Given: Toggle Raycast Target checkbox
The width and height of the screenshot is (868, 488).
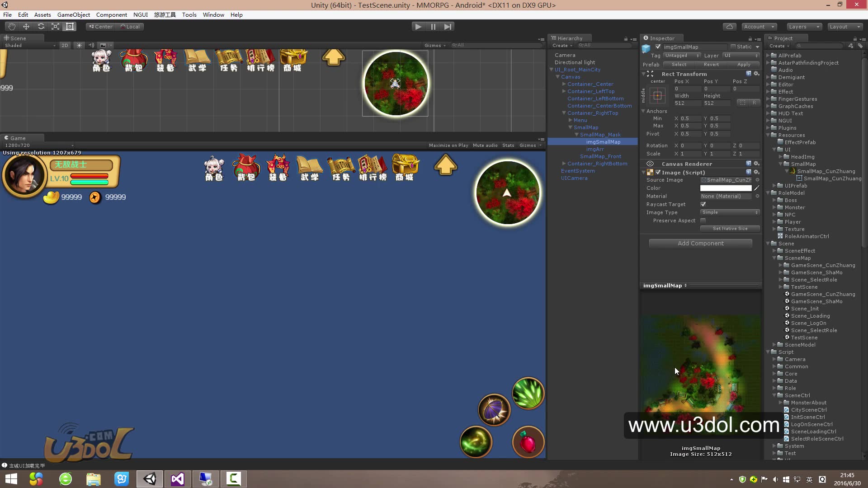Looking at the screenshot, I should point(703,204).
